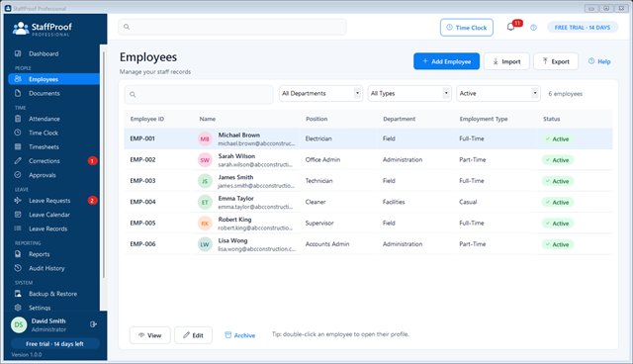Click Sarah Wilson's SW avatar
Screen dimensions: 633x364
205,160
